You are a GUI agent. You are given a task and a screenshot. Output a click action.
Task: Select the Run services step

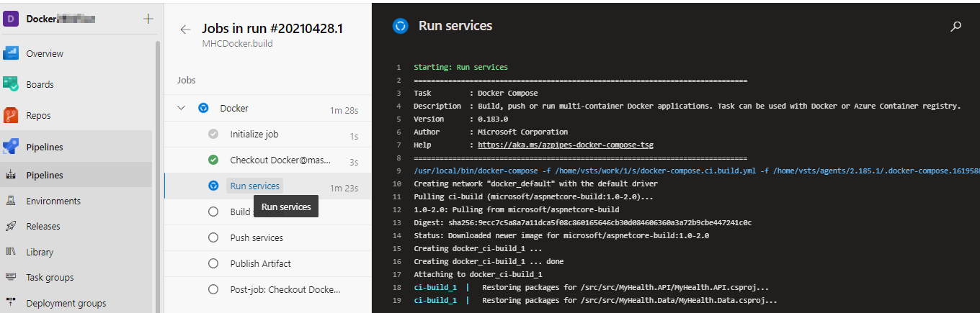268,186
